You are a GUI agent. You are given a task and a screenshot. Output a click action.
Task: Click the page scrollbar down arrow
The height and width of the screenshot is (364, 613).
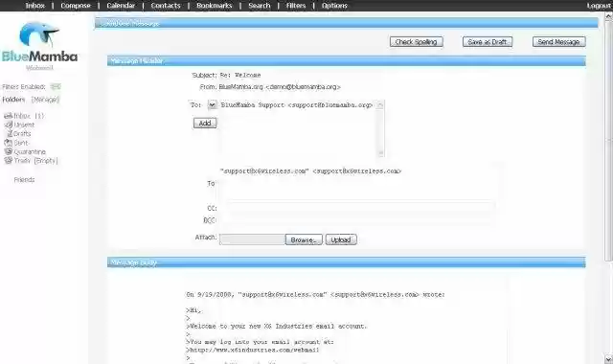click(x=609, y=359)
